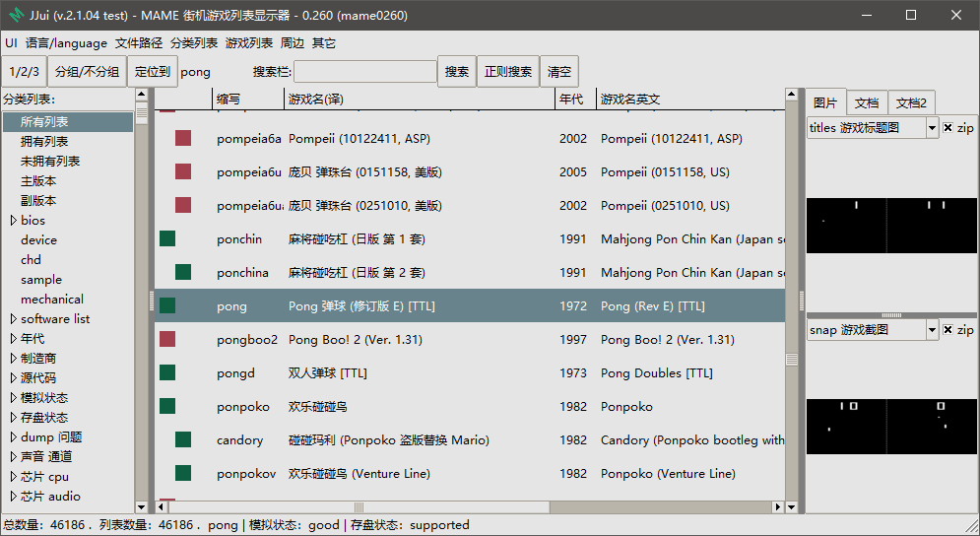Click the green status square beside ponchin
980x536 pixels.
pos(167,238)
